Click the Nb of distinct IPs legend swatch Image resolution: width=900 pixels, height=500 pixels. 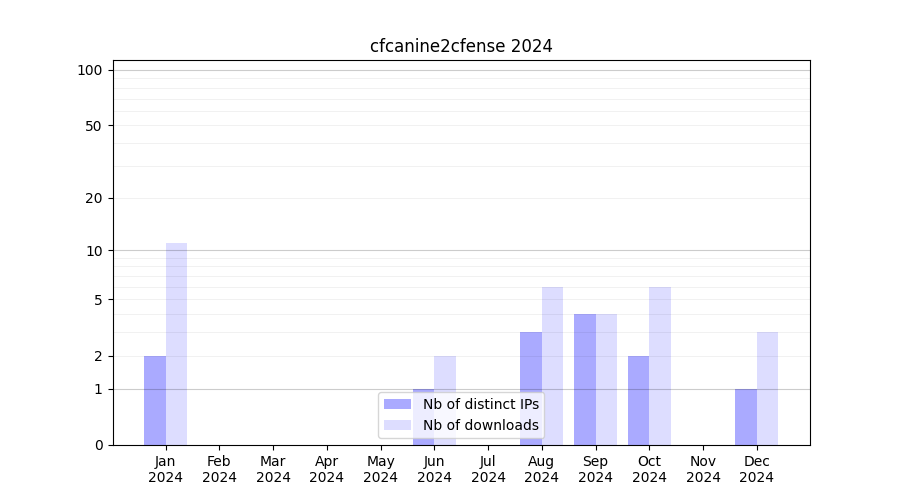click(397, 404)
